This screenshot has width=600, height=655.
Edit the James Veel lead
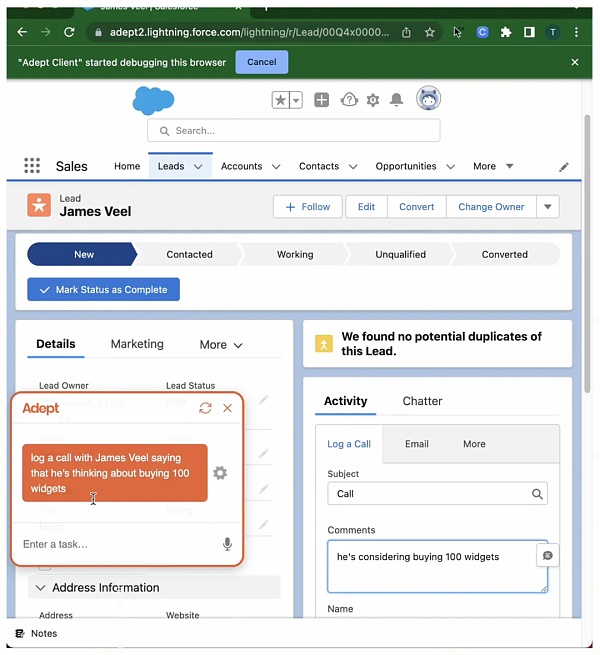pyautogui.click(x=366, y=207)
